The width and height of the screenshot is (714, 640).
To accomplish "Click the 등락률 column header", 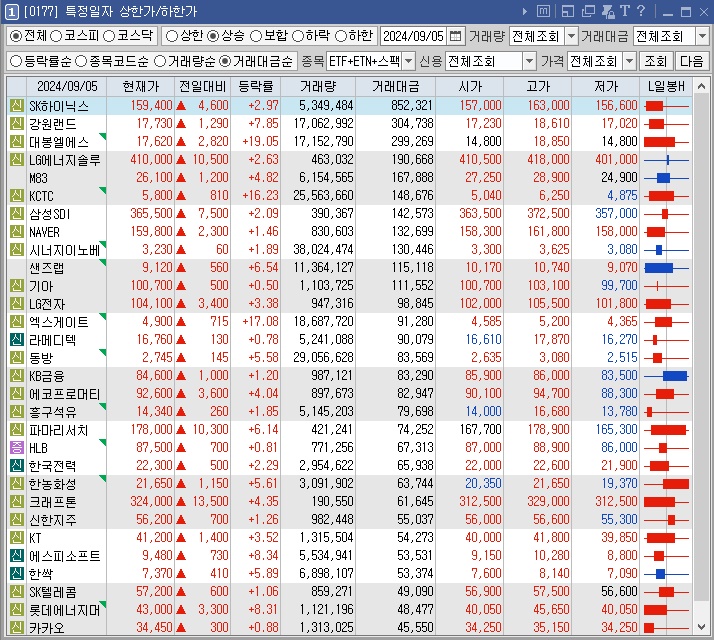I will click(x=255, y=87).
